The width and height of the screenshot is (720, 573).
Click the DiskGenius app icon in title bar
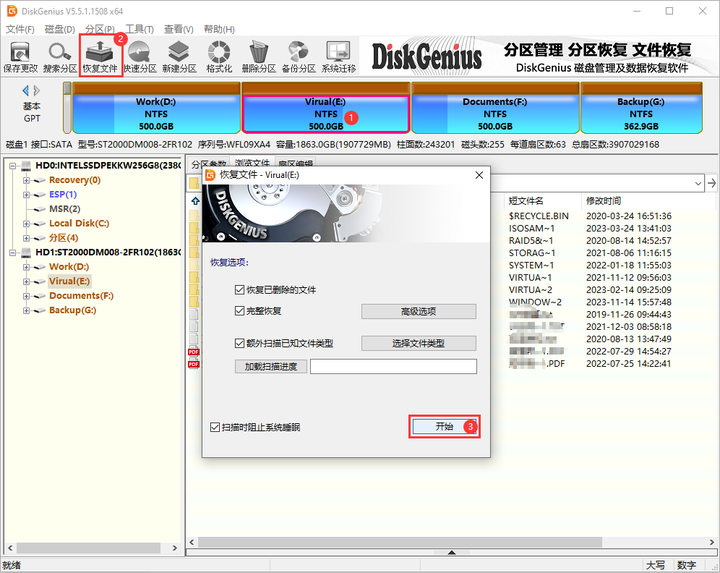[x=12, y=11]
